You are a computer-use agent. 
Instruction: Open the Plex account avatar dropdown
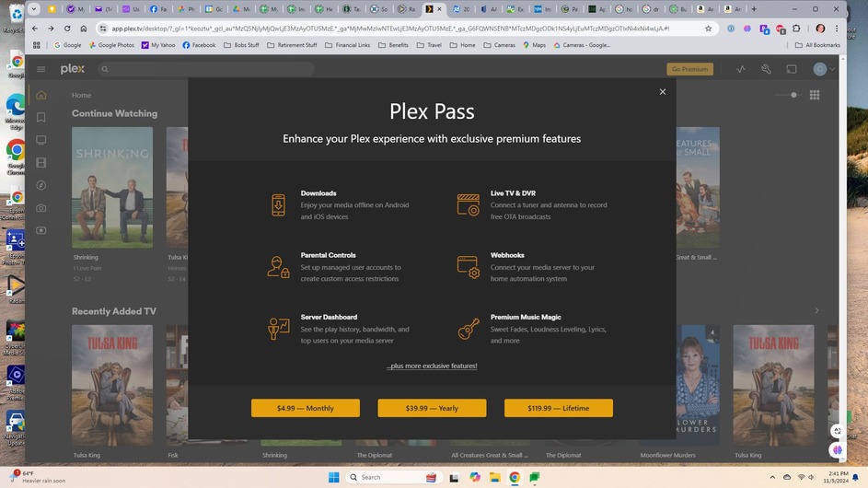point(824,69)
